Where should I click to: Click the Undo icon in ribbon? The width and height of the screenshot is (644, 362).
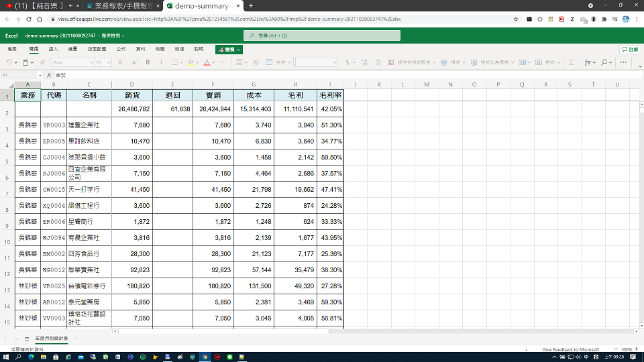[x=9, y=62]
